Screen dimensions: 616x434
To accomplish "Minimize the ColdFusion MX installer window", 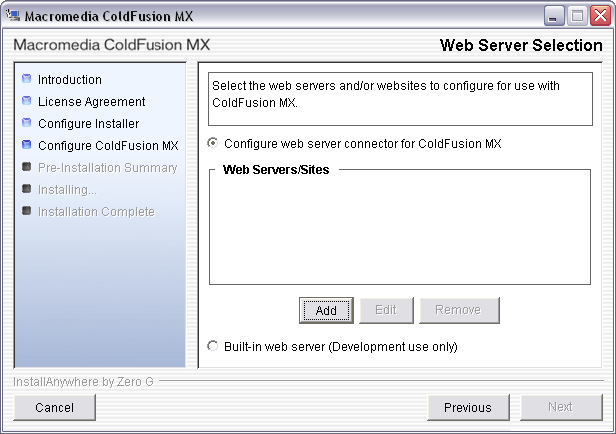I will [x=555, y=15].
